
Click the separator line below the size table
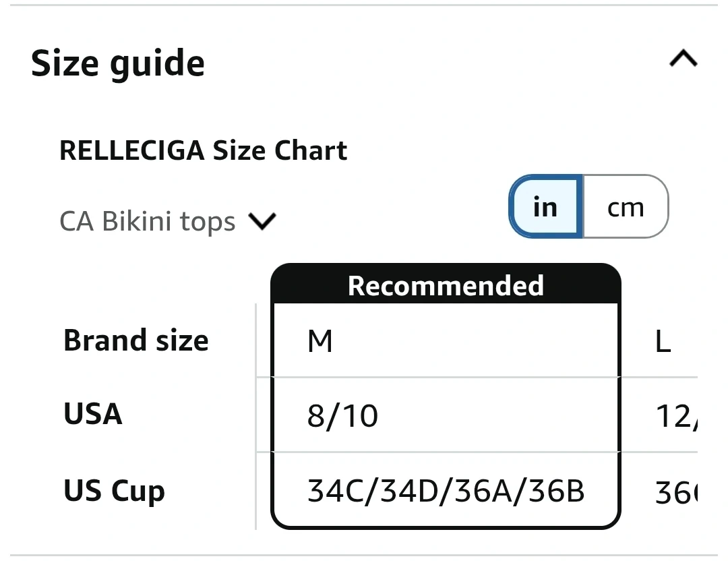pyautogui.click(x=364, y=556)
